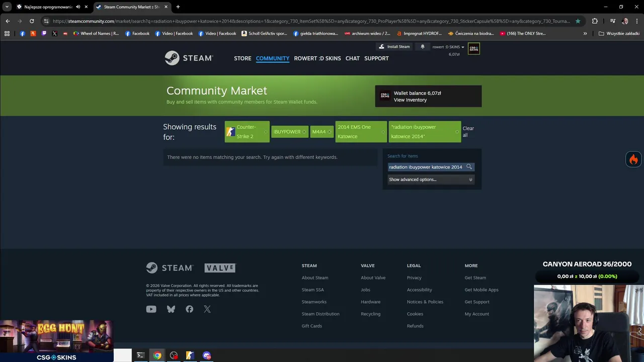Open the Hardware footer link

point(370,302)
